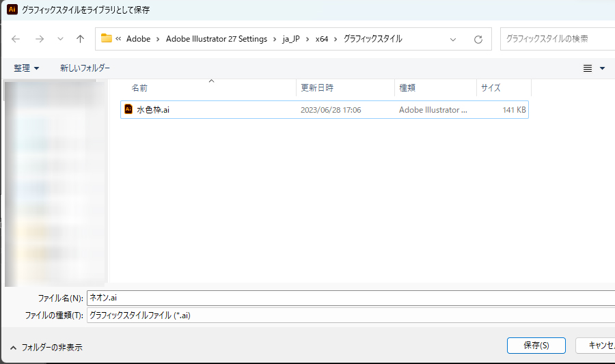
Task: Expand chevron after Adobe Illustrator 27 Settings
Action: [275, 39]
